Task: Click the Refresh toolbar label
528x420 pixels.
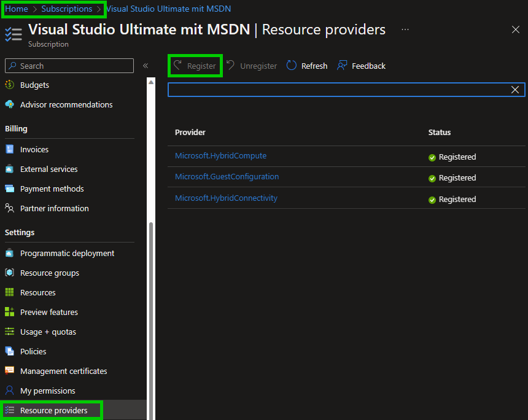Action: (x=314, y=66)
